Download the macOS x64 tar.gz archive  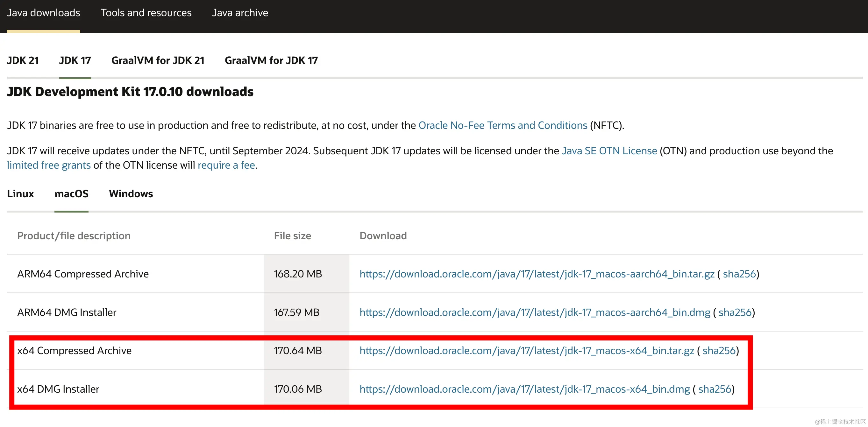[x=527, y=351]
